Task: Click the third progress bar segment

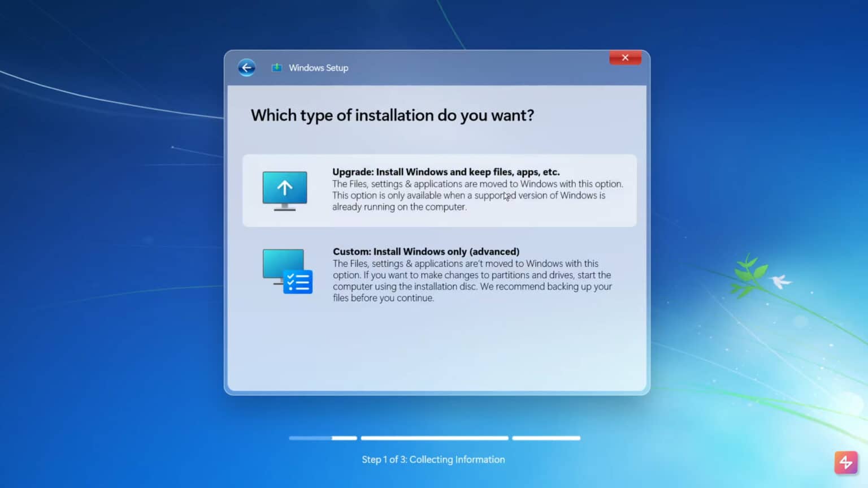Action: pyautogui.click(x=546, y=438)
